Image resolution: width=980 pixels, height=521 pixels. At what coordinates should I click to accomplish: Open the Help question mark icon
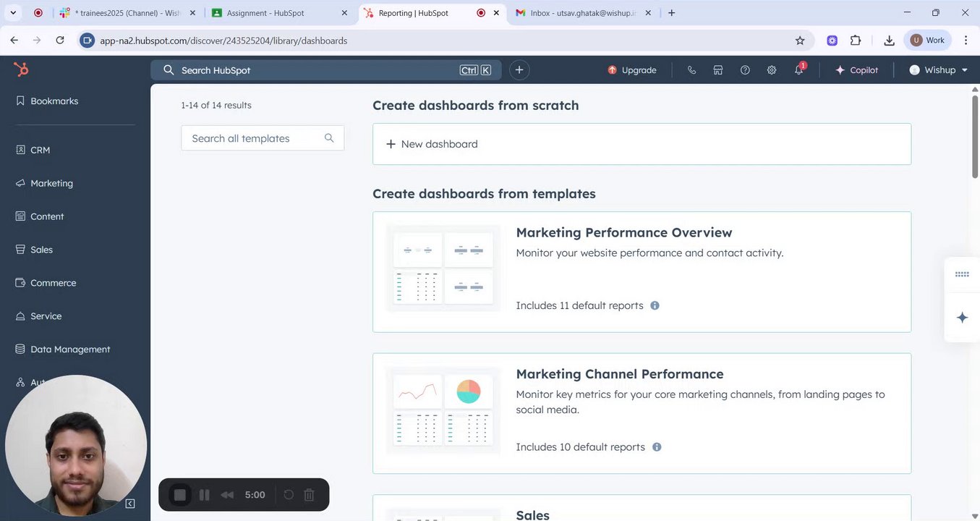pos(745,70)
